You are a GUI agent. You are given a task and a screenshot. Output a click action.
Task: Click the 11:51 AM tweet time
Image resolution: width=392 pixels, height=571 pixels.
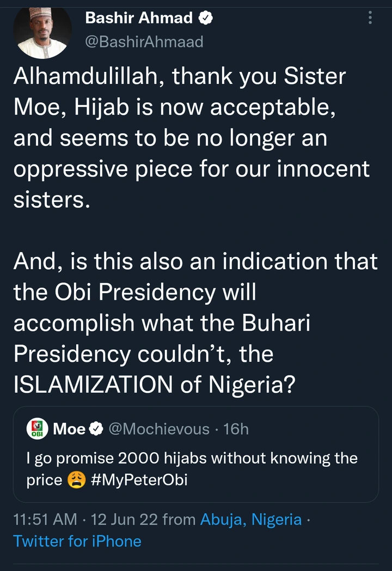point(45,519)
